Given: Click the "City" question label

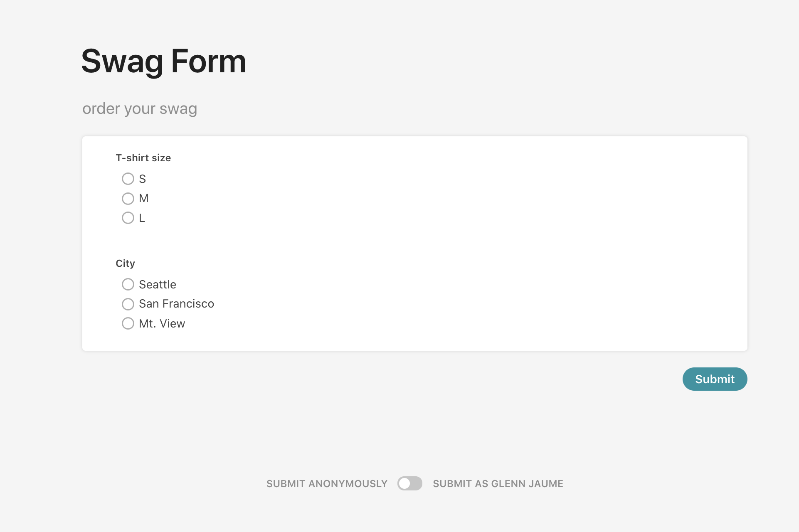Looking at the screenshot, I should (x=125, y=264).
